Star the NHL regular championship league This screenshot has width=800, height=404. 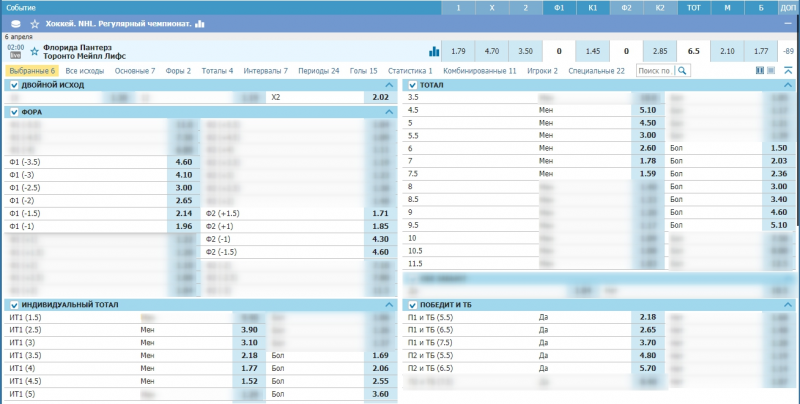point(34,23)
